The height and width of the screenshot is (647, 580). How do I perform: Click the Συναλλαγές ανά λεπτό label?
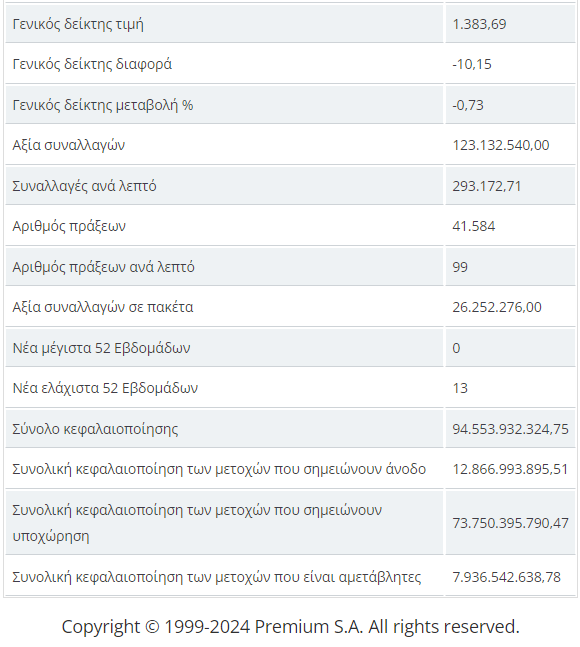84,186
